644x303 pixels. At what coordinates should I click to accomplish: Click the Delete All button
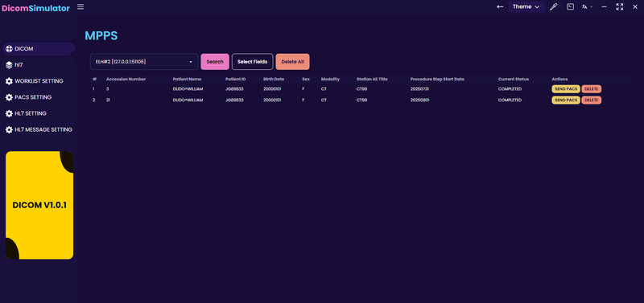point(292,62)
